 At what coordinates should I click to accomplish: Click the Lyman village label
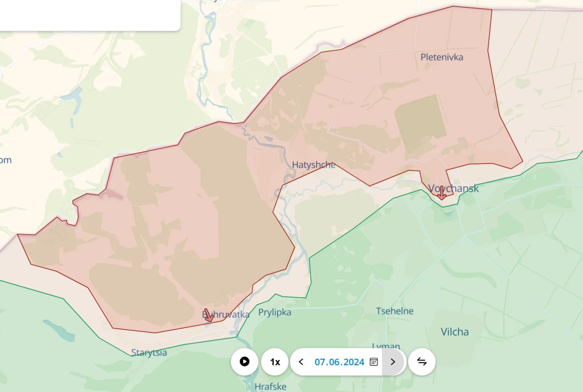(x=386, y=346)
